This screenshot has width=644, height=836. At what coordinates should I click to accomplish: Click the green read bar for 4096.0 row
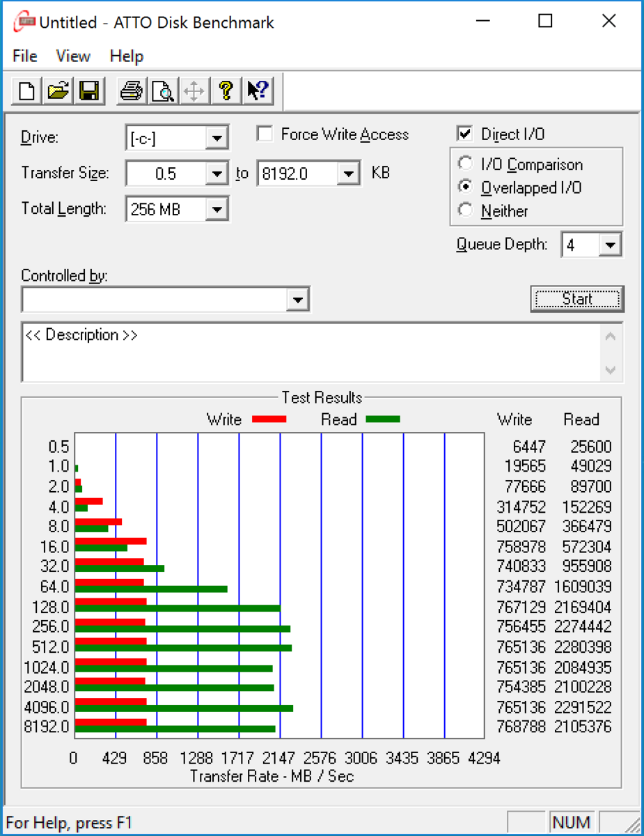[184, 709]
